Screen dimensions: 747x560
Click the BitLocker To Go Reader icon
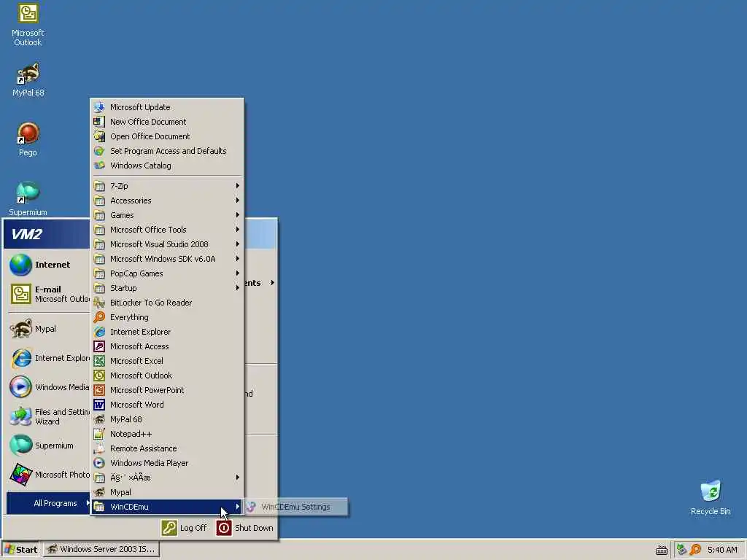pyautogui.click(x=99, y=303)
